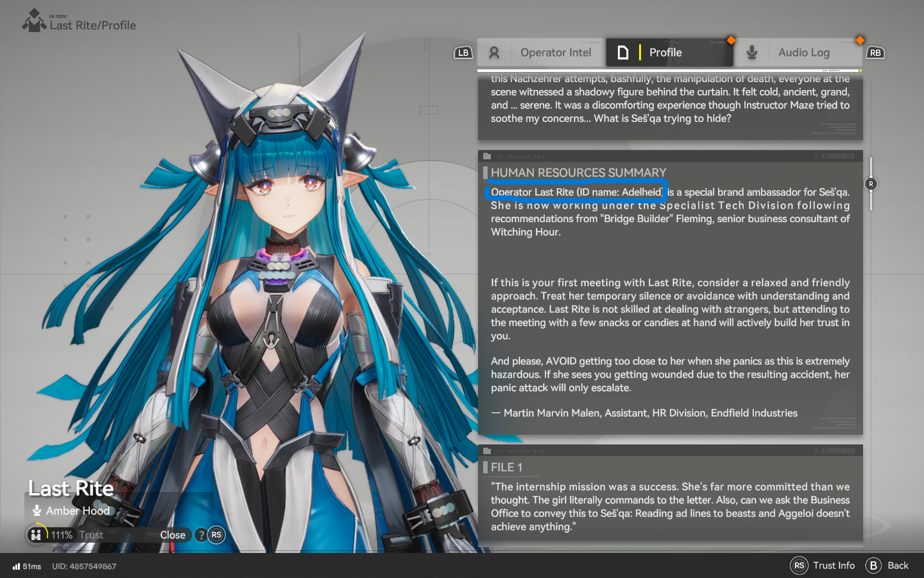This screenshot has width=924, height=578.
Task: Click the HUMAN RESOURCES SUMMARY heading
Action: pos(579,173)
